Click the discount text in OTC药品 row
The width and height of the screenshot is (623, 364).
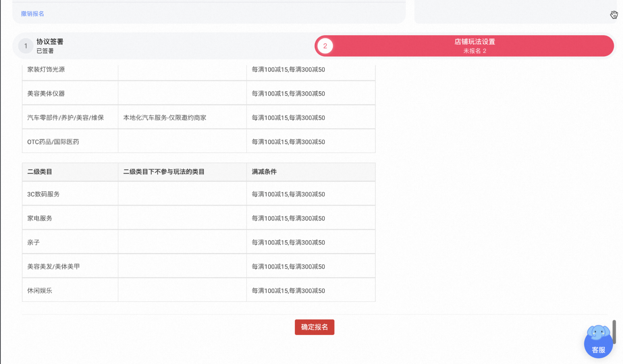click(288, 142)
